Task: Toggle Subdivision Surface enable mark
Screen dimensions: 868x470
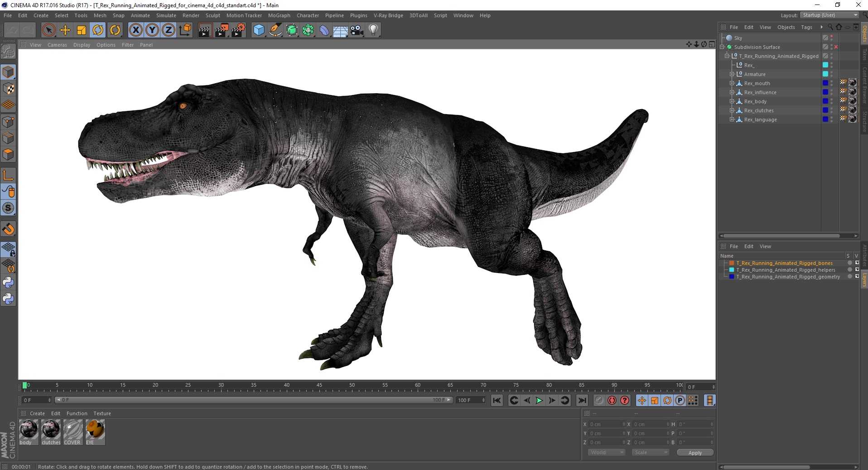Action: click(x=836, y=47)
